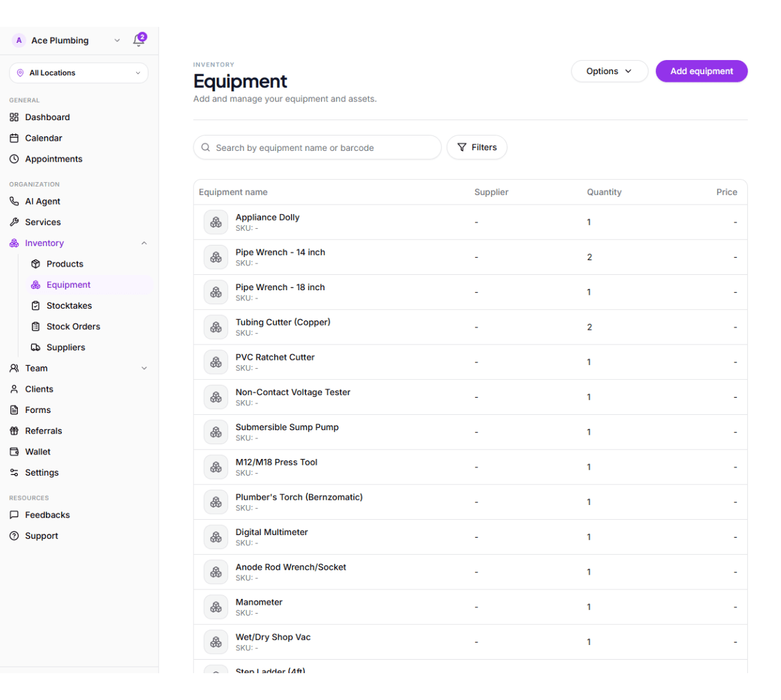The image size is (781, 700).
Task: Click the Appointments clock icon
Action: pyautogui.click(x=14, y=159)
